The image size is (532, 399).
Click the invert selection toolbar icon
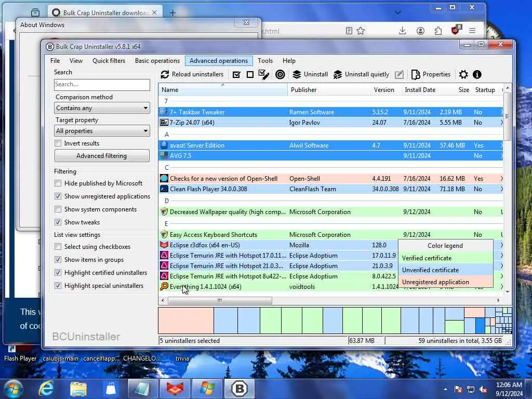(263, 74)
